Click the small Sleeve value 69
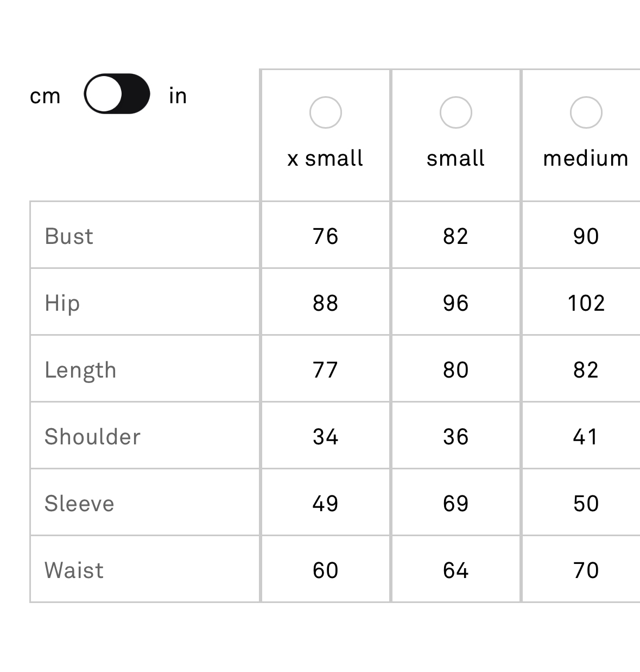Viewport: 640px width, 672px height. pyautogui.click(x=455, y=504)
